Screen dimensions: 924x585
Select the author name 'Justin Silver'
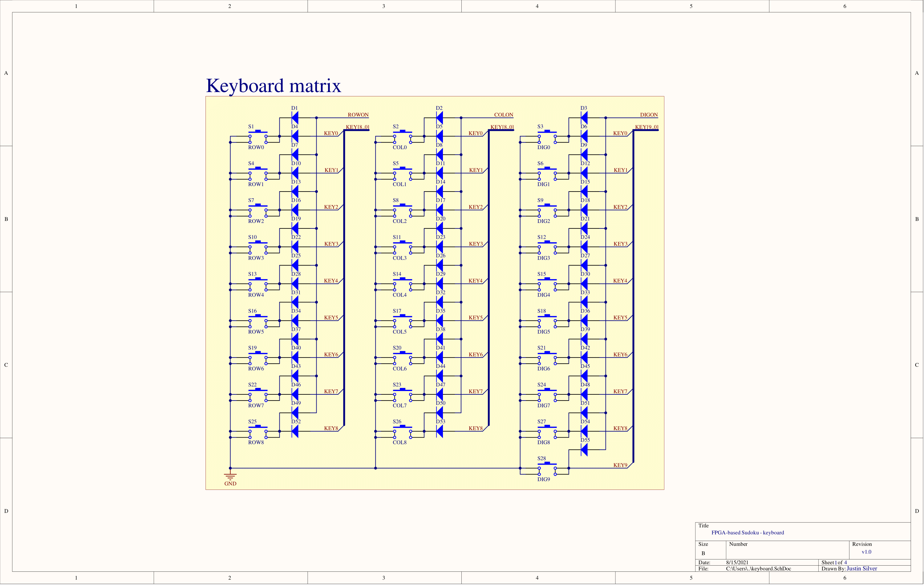(862, 568)
